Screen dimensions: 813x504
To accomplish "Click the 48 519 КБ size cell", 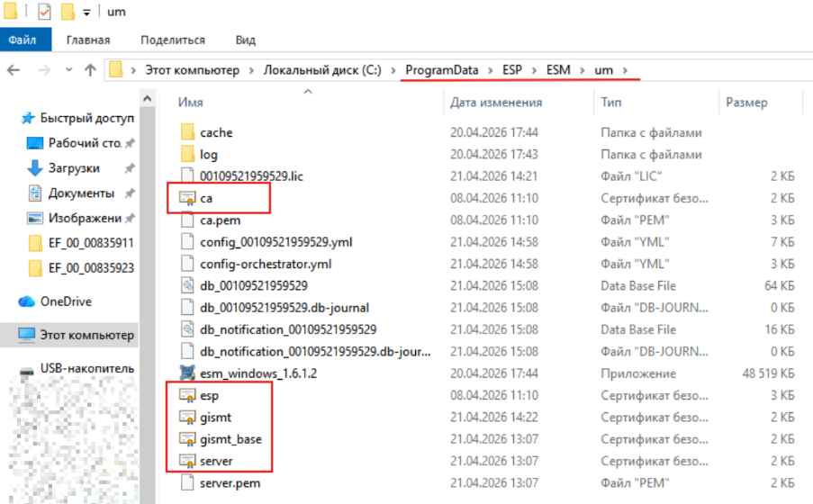I will click(x=768, y=373).
